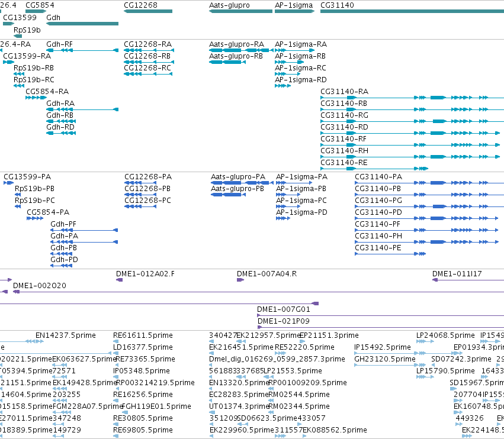Screen dimensions: 504x439
Task: Open the CG13599-RA transcript label
Action: pos(27,56)
